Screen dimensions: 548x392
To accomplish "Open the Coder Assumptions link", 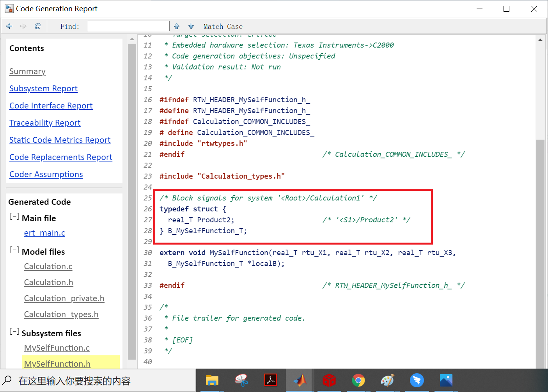I will pos(46,174).
